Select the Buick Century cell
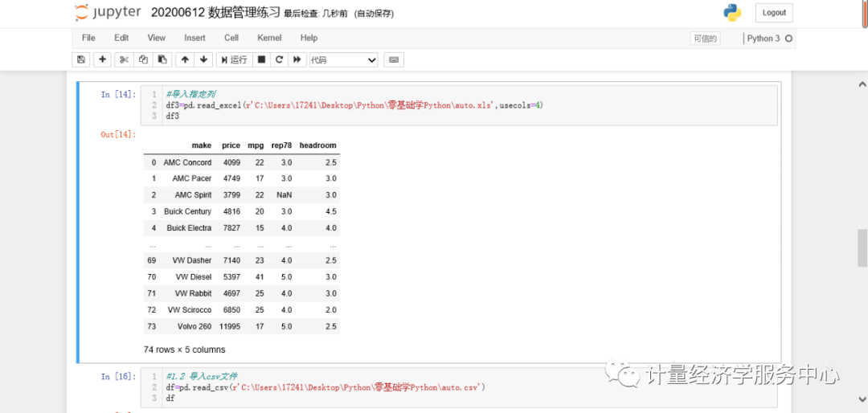Image resolution: width=868 pixels, height=413 pixels. coord(187,211)
